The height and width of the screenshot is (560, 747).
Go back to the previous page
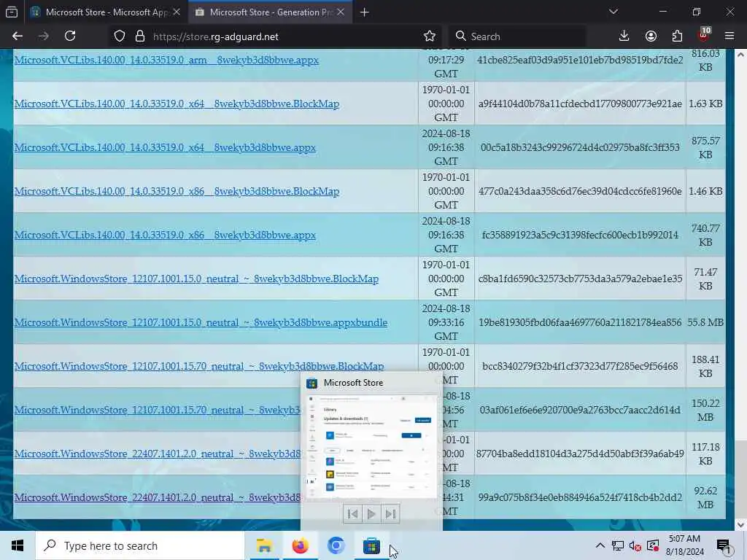pos(18,36)
